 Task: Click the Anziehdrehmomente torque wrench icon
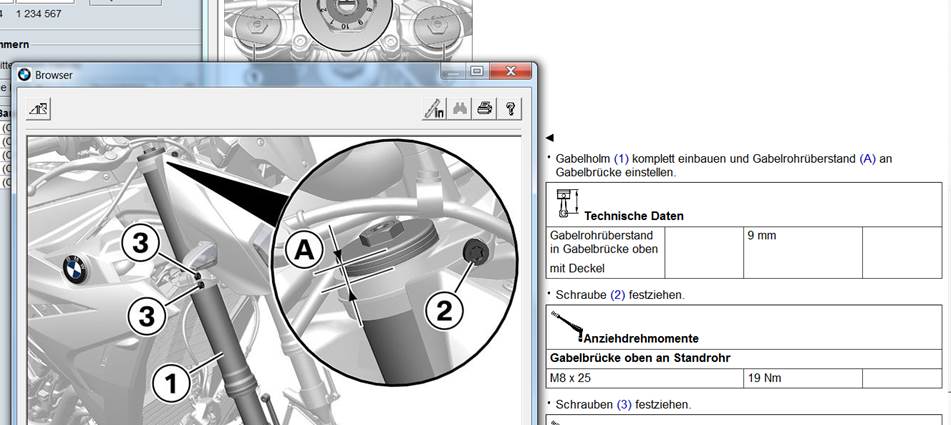pyautogui.click(x=567, y=326)
